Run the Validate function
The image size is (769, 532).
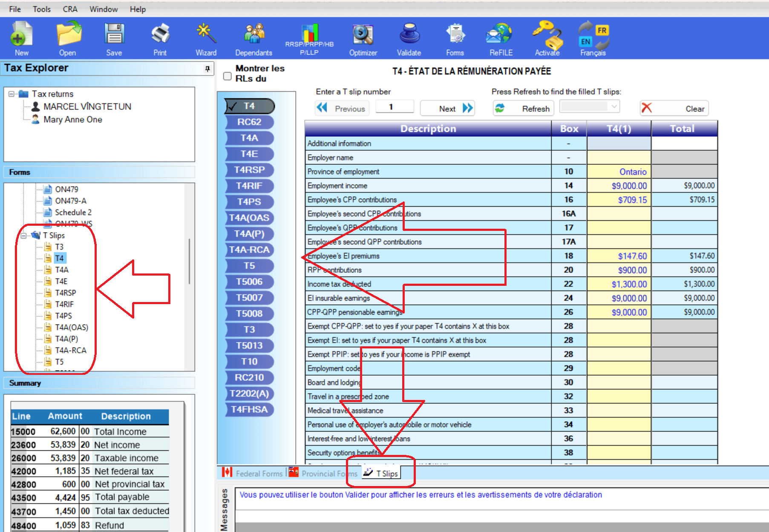click(x=408, y=38)
